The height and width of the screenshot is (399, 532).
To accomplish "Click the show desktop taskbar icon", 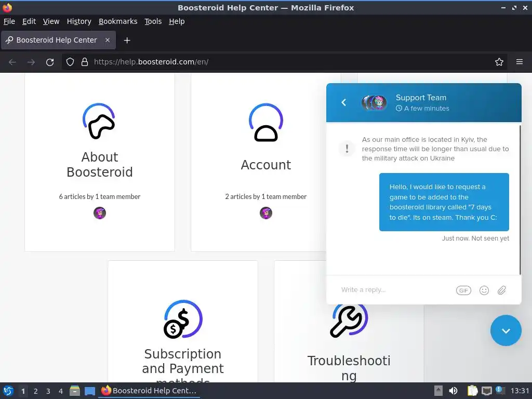I will tap(90, 391).
